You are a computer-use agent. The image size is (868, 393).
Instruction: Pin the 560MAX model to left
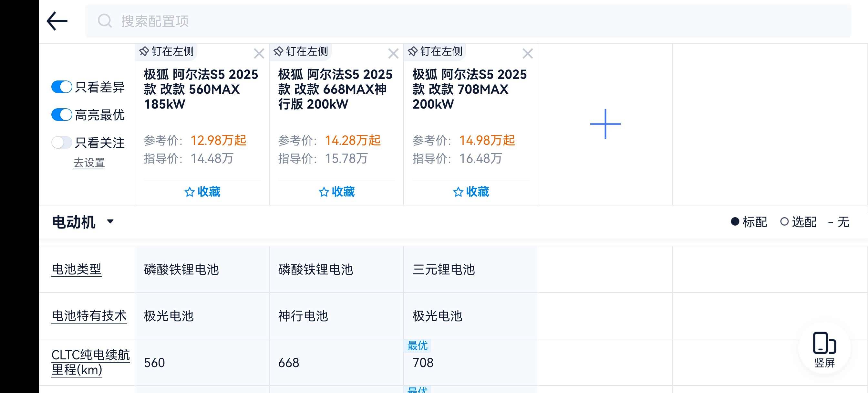click(x=167, y=52)
